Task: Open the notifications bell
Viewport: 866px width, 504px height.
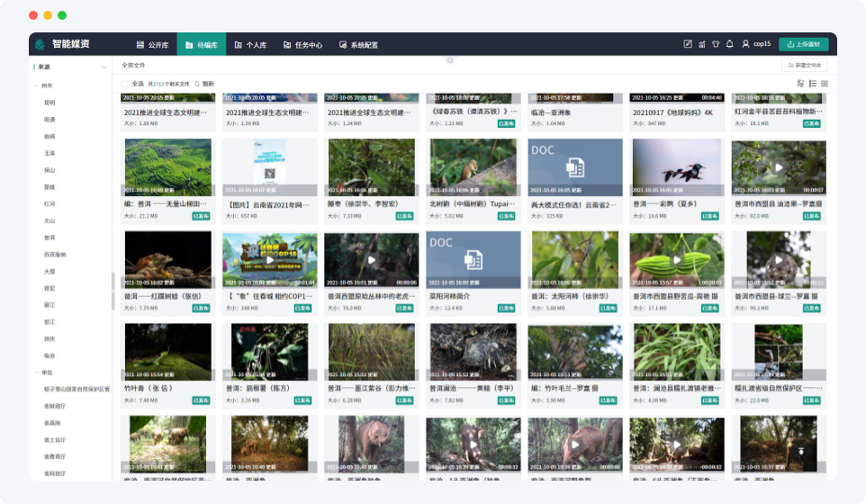Action: 729,44
